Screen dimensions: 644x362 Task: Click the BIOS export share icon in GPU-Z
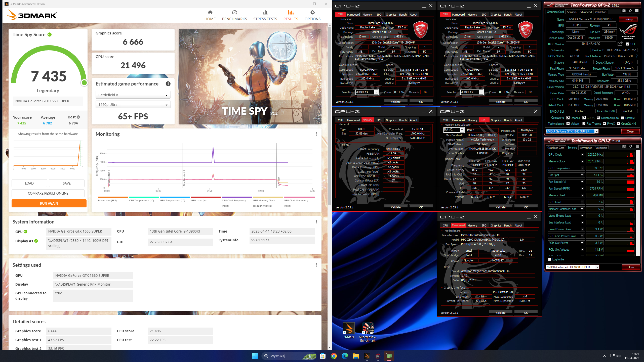point(620,44)
